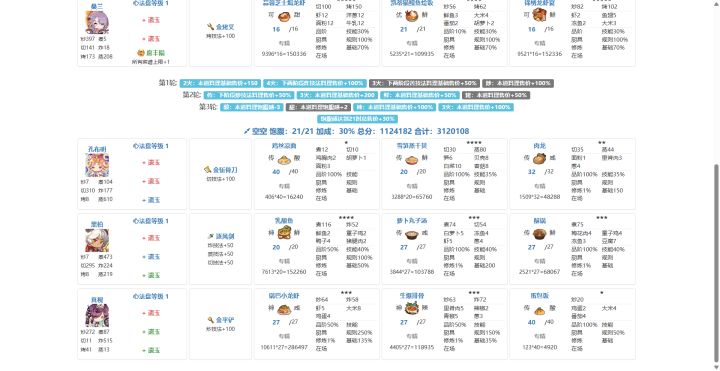Viewport: 720px width, 371px height.
Task: Click the 生爆排骨 dish icon
Action: coord(411,309)
